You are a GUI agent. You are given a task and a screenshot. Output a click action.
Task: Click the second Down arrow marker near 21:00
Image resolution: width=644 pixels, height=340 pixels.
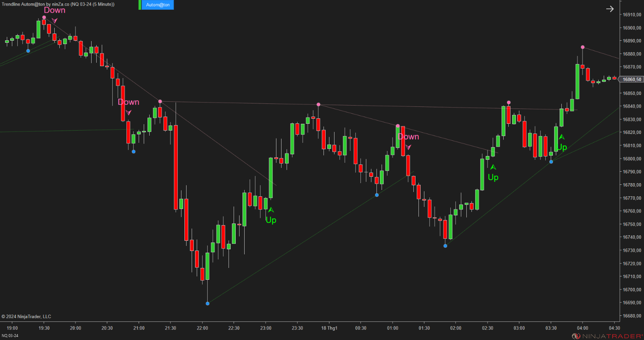point(128,112)
